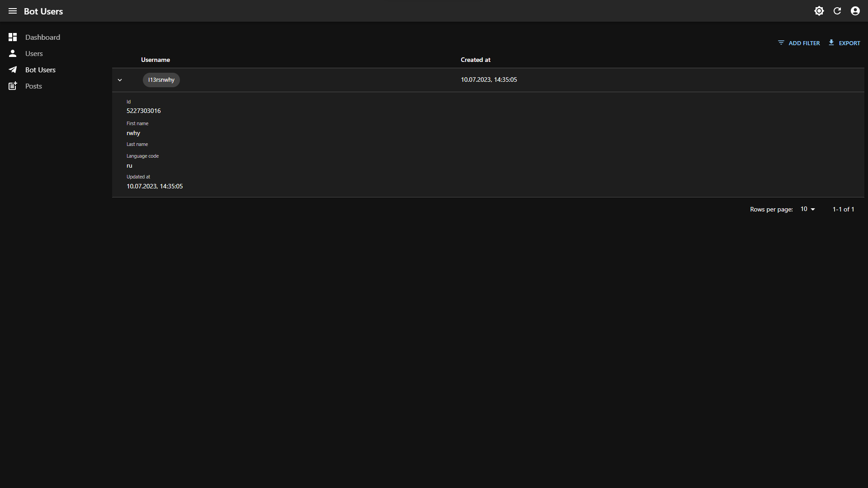Select the Users menu item
The image size is (868, 488).
34,53
